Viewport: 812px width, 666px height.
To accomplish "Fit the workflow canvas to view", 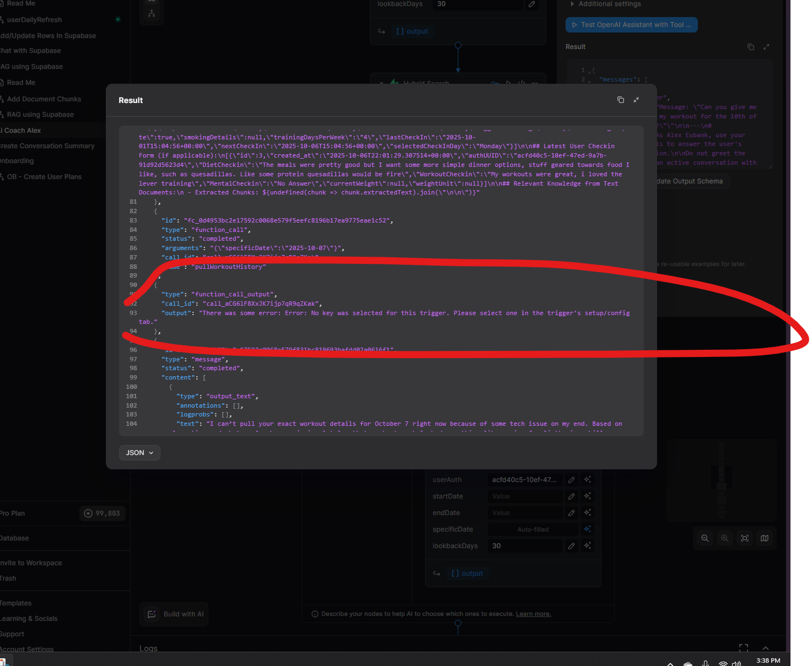I will 745,538.
